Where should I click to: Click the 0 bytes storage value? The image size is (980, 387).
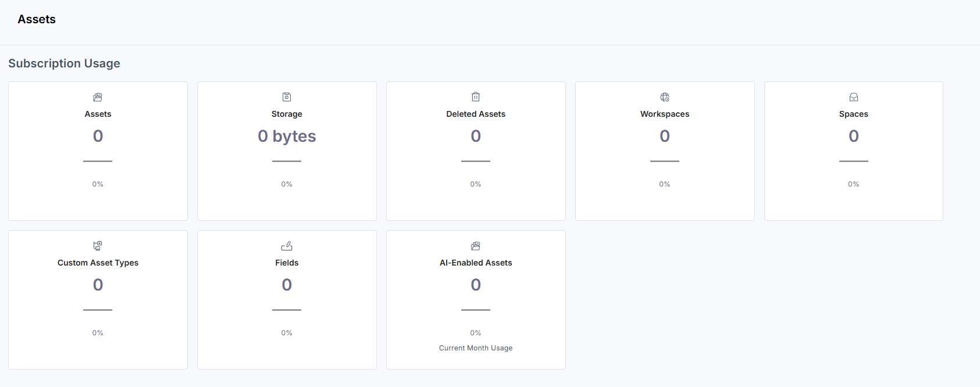click(287, 136)
